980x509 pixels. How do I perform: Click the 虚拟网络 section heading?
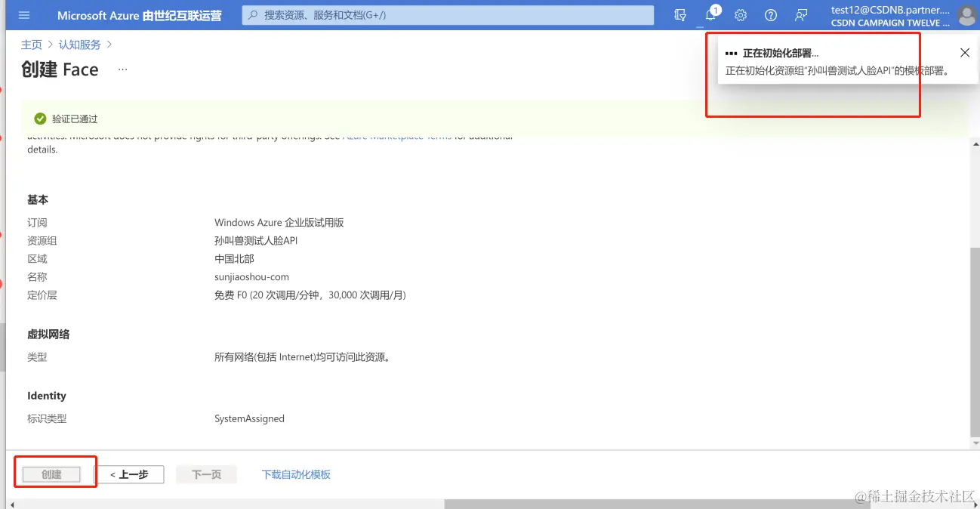coord(48,334)
